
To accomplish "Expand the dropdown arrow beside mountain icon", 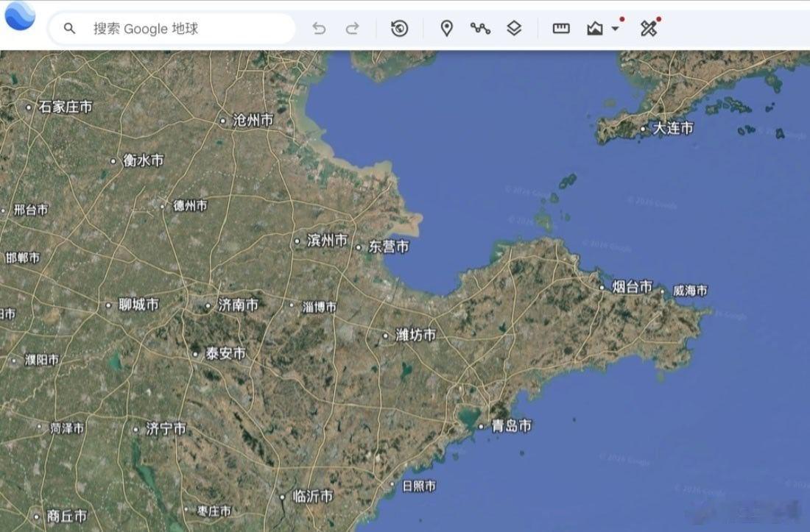I will point(616,29).
